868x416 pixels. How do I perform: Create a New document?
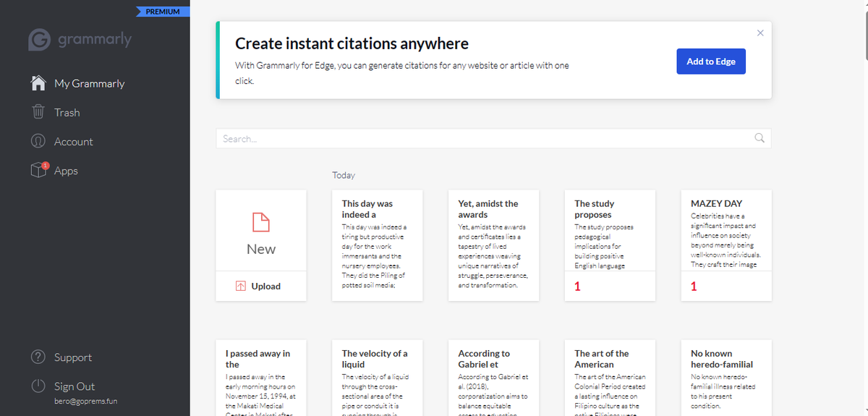[261, 231]
